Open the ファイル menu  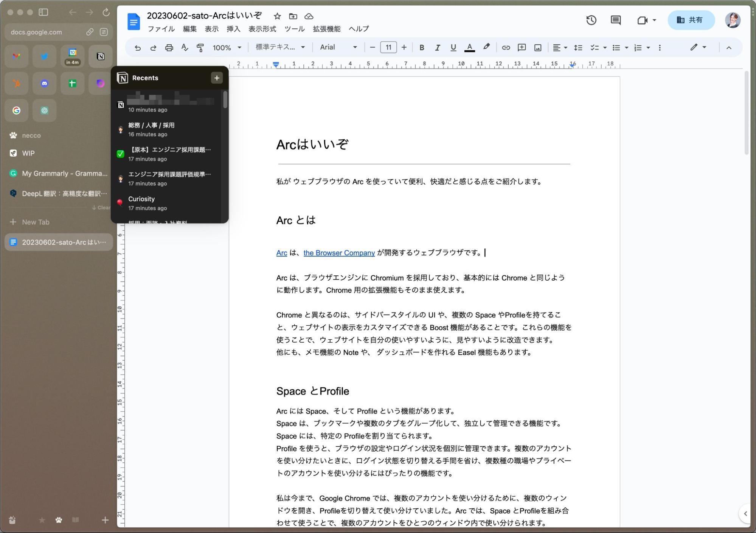coord(161,29)
